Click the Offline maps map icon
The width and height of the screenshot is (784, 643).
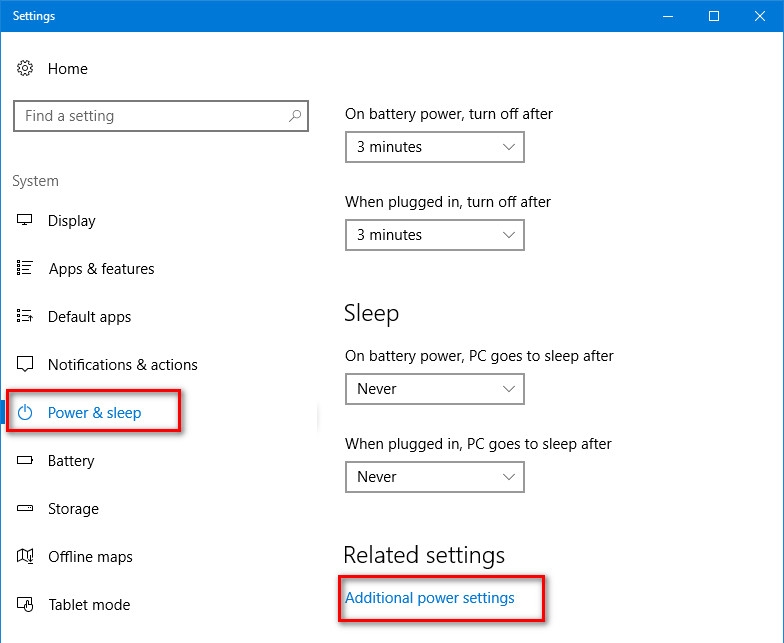click(x=24, y=556)
